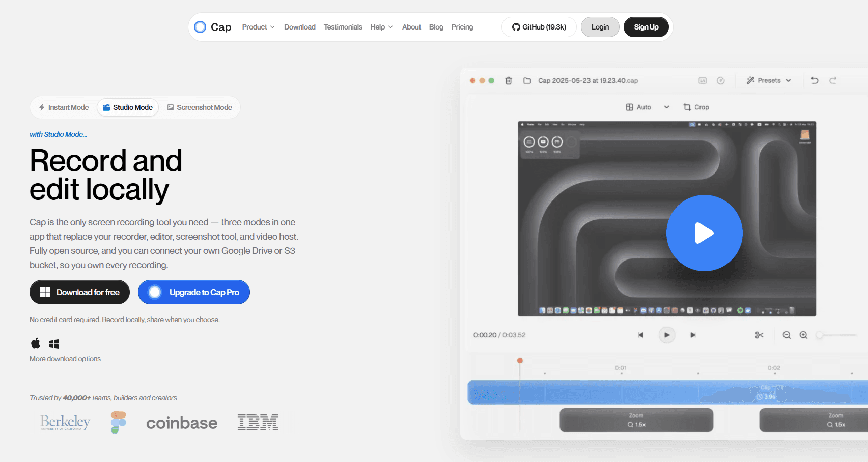Screen dimensions: 868x462
Task: Click the 0:00.20 / 0:03.52 timecode
Action: coord(499,335)
